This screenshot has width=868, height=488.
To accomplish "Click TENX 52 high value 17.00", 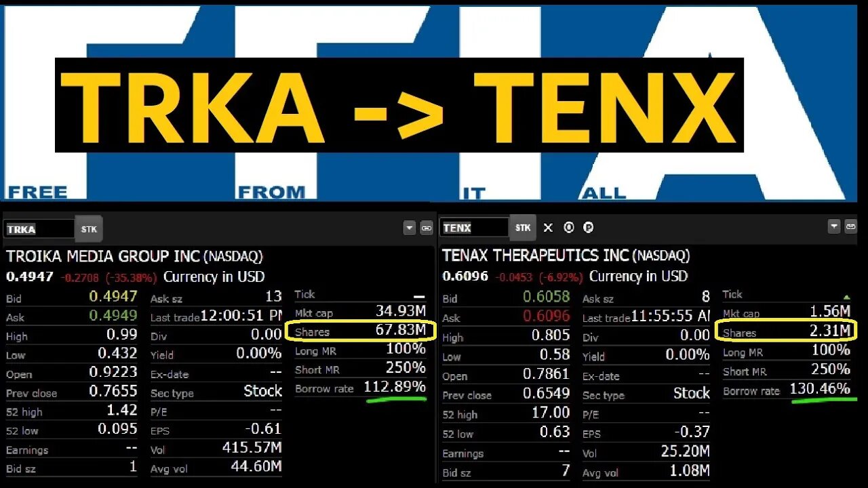I will [x=551, y=412].
